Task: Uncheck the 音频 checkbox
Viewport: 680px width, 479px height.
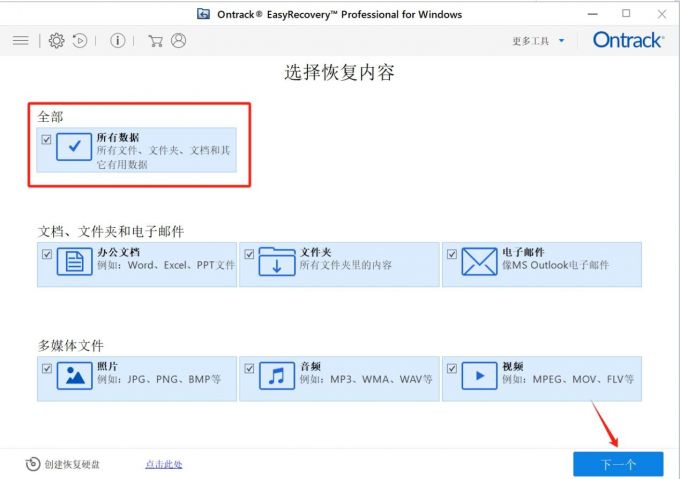Action: tap(249, 368)
